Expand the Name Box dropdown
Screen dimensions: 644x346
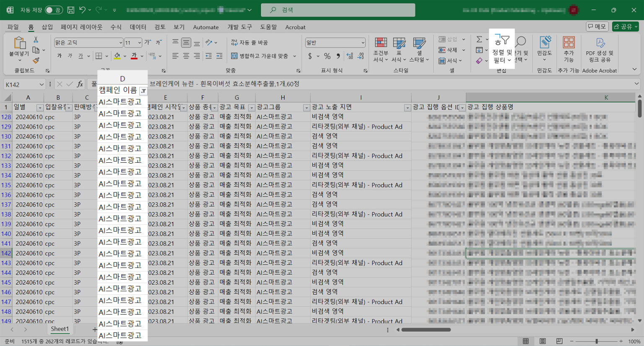pos(41,84)
